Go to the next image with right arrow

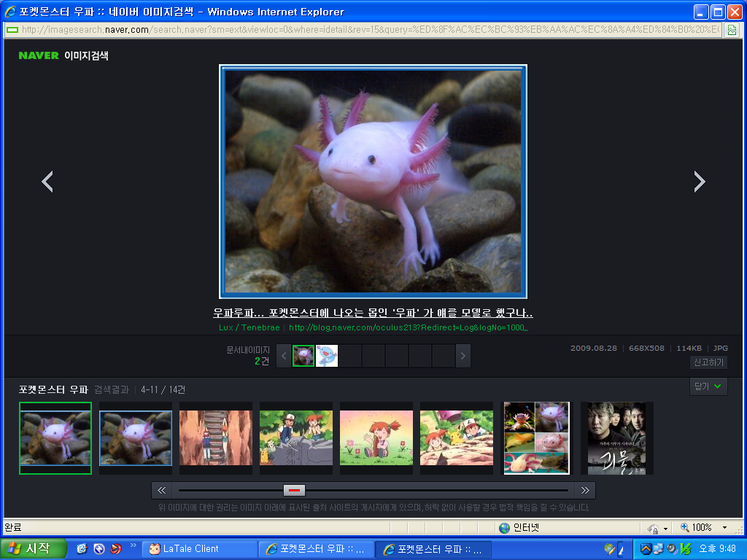[699, 182]
